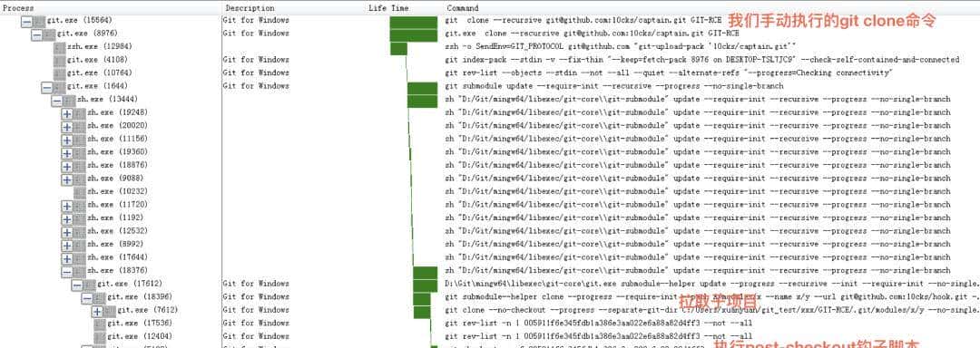The height and width of the screenshot is (348, 980).
Task: Click the process icon of git.exe (12404)
Action: tap(99, 337)
